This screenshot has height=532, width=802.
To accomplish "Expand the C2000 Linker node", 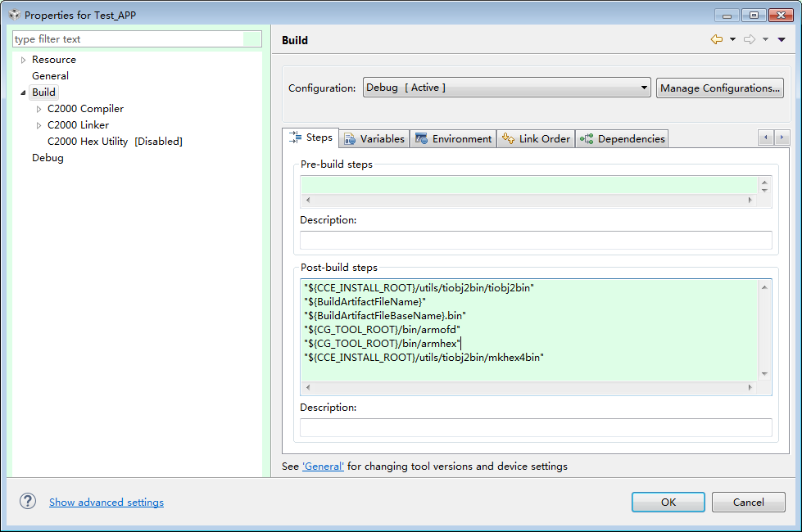I will (x=39, y=125).
